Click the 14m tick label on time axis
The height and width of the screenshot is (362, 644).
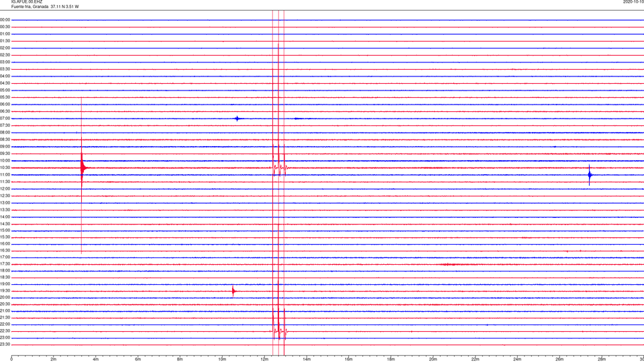click(x=307, y=359)
